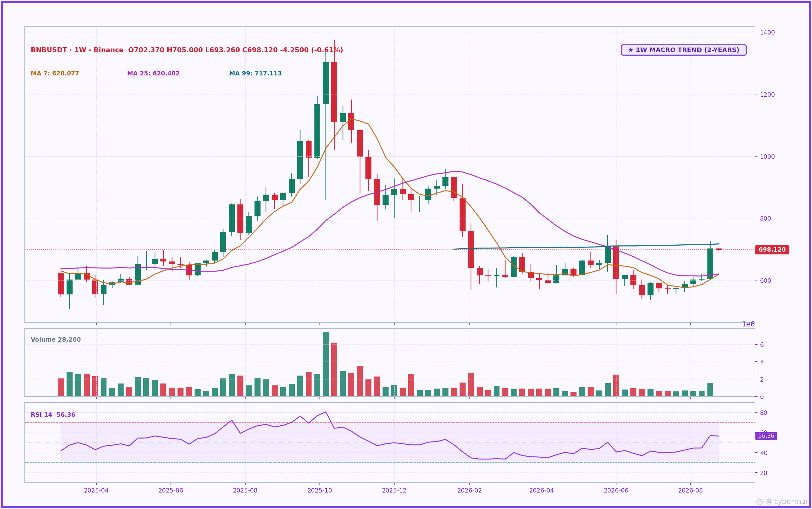
Task: Click the 0 tick on volume axis
Action: point(762,397)
